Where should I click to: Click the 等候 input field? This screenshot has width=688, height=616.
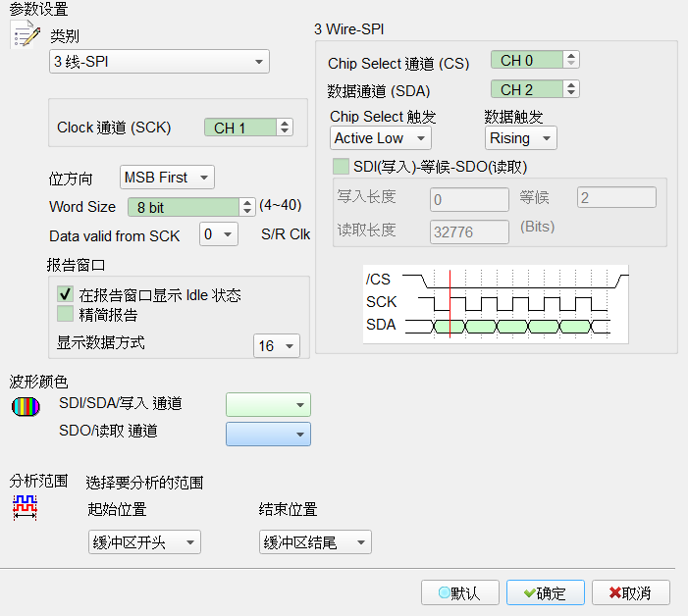point(617,198)
